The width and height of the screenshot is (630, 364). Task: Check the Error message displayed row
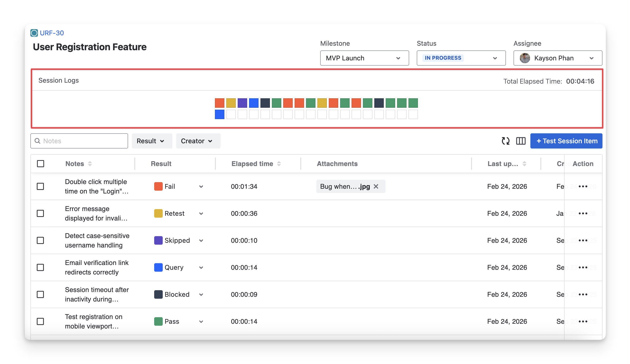coord(41,213)
